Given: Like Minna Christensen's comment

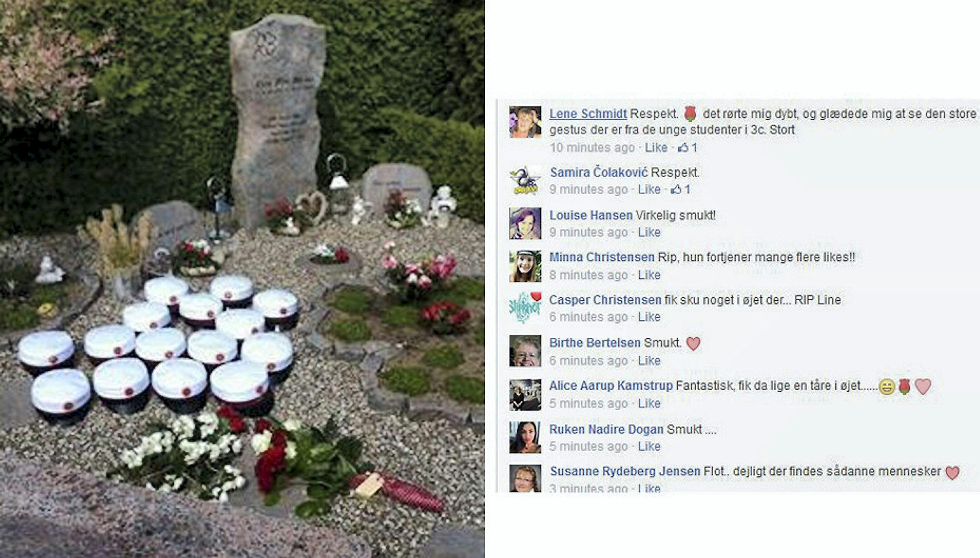Looking at the screenshot, I should click(649, 275).
